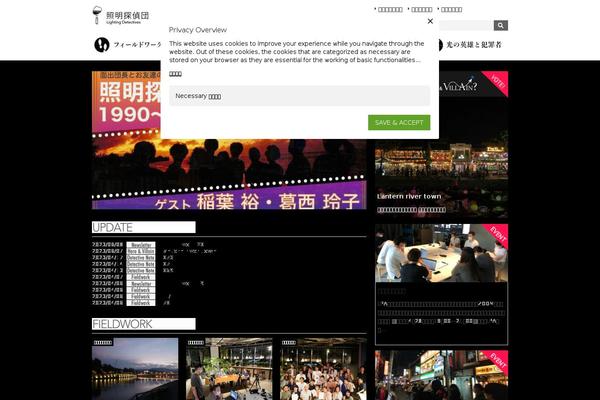Open the meeting room event photo
The width and height of the screenshot is (600, 400).
pyautogui.click(x=442, y=253)
